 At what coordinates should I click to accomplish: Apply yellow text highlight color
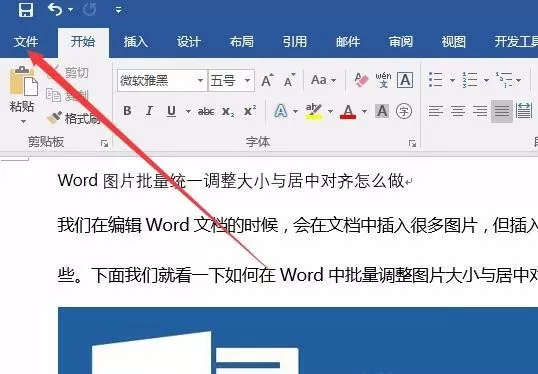click(314, 111)
